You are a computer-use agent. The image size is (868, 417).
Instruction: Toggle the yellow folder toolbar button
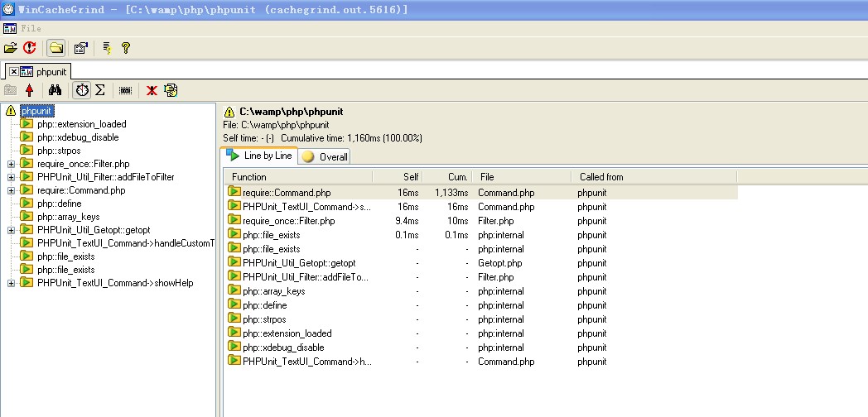coord(56,48)
